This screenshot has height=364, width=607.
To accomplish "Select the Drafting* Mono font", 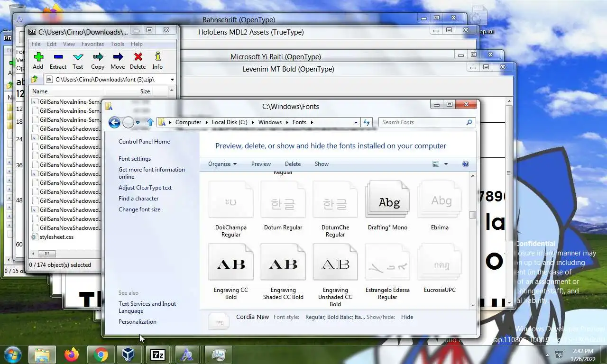I will pos(387,206).
